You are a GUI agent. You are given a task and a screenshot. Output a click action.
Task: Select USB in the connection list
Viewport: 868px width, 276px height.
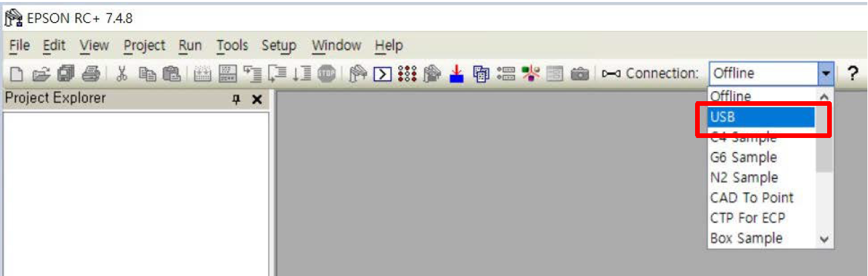(761, 117)
